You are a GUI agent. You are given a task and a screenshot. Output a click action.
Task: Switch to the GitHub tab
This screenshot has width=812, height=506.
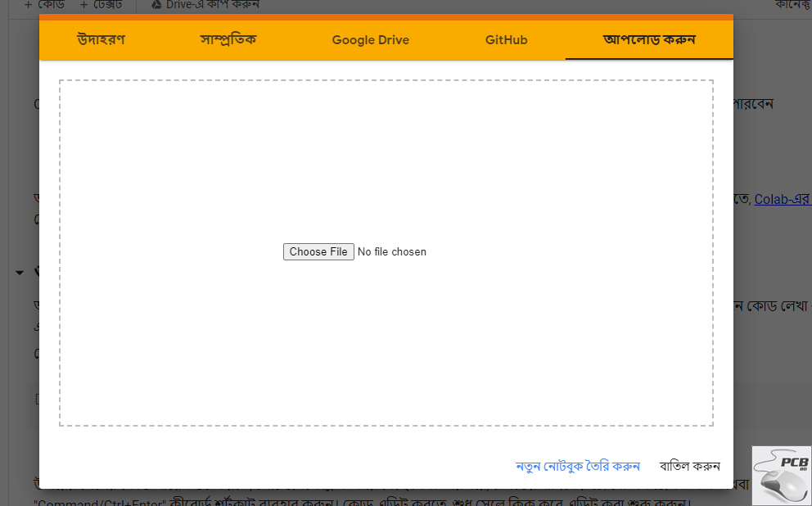[506, 40]
